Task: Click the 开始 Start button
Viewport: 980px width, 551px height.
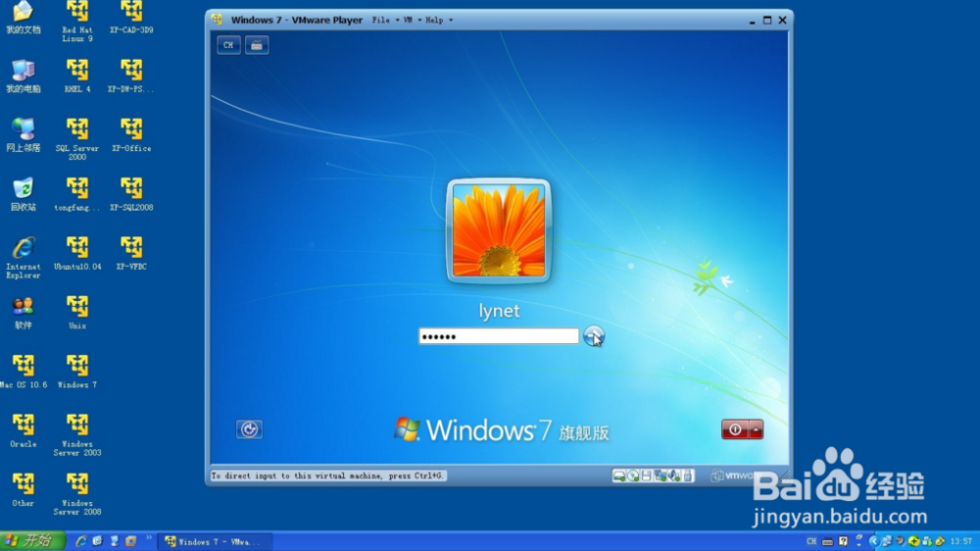Action: pyautogui.click(x=32, y=541)
